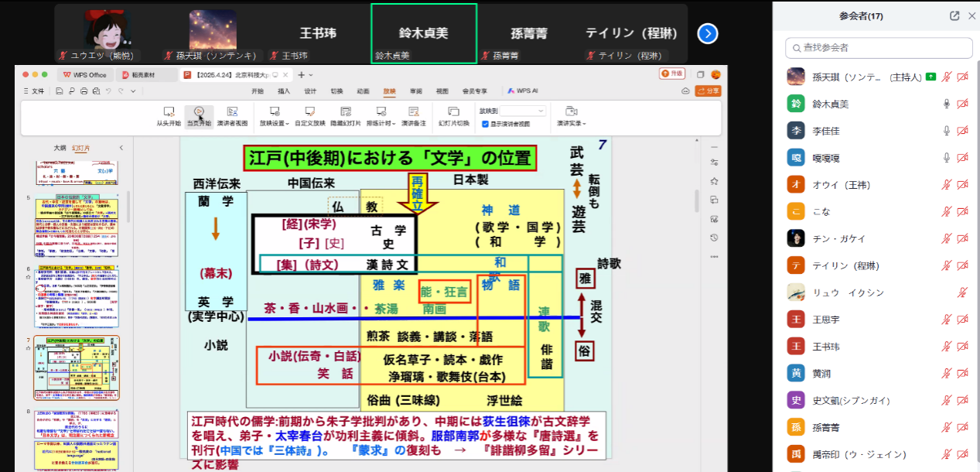Switch to the 大纲 panel tab
980x472 pixels.
(x=60, y=148)
